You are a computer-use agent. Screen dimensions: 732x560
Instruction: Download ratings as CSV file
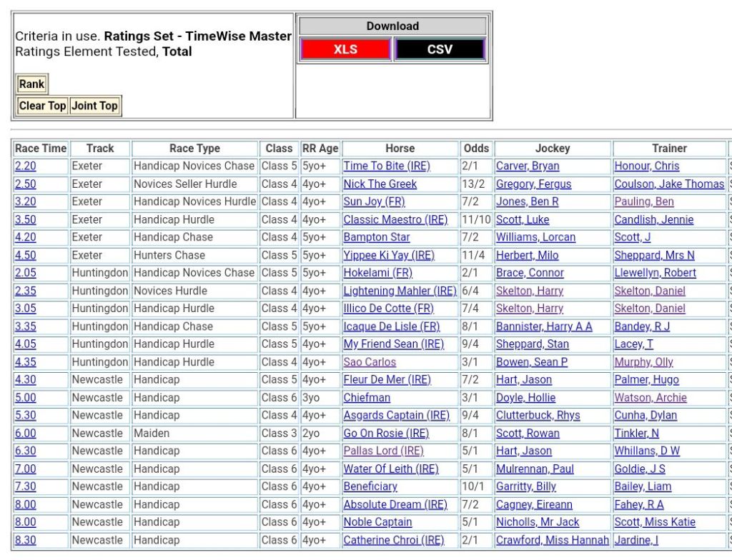[440, 49]
